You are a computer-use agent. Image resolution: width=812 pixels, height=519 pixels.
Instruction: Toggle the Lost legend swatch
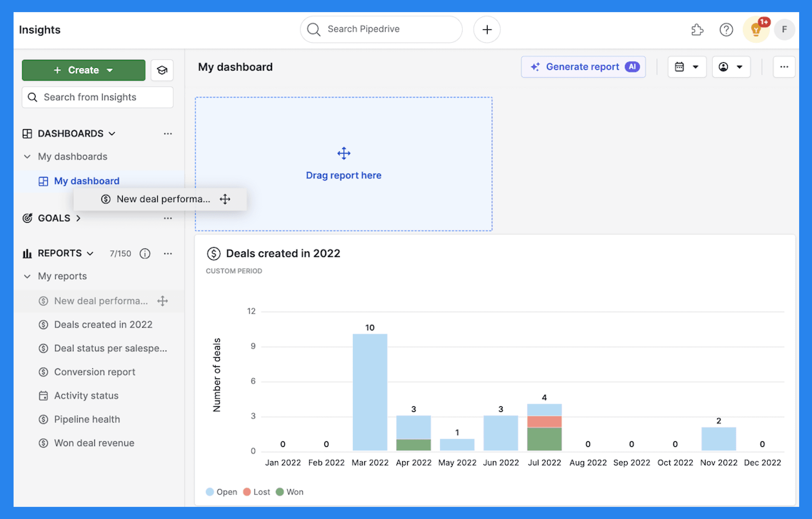click(x=247, y=492)
